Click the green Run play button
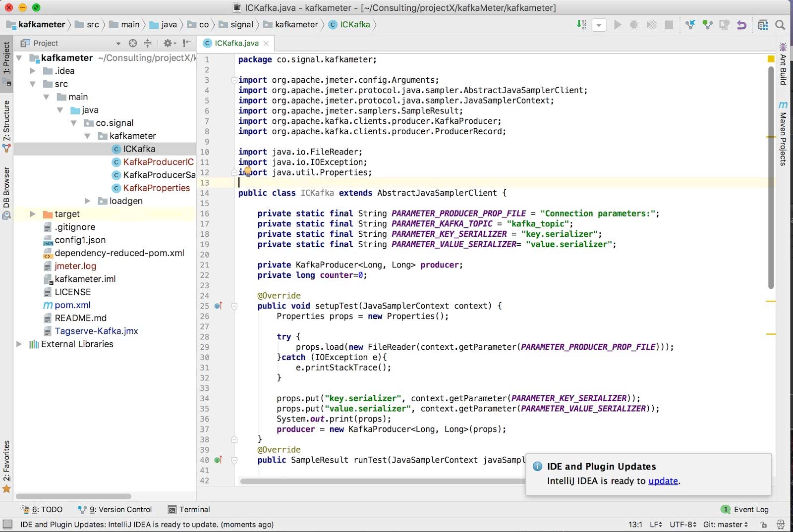793x532 pixels. point(617,25)
